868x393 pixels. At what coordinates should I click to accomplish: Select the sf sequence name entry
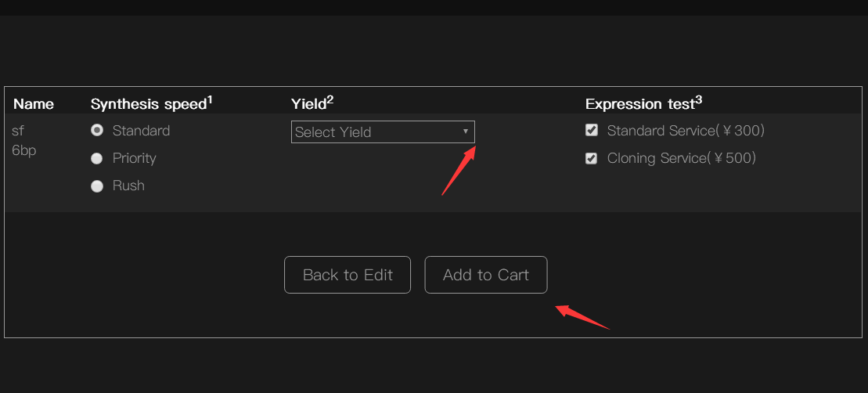[18, 131]
